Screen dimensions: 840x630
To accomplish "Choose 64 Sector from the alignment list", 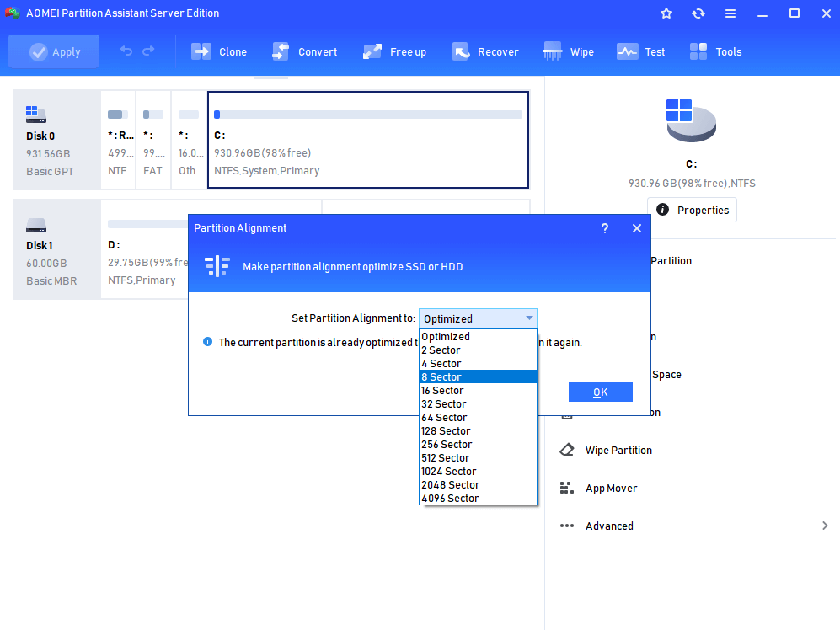I will pos(478,417).
